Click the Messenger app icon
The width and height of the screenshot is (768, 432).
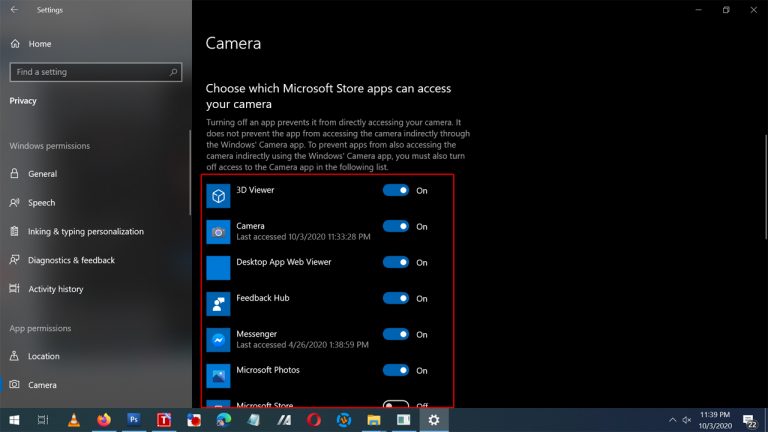tap(218, 339)
